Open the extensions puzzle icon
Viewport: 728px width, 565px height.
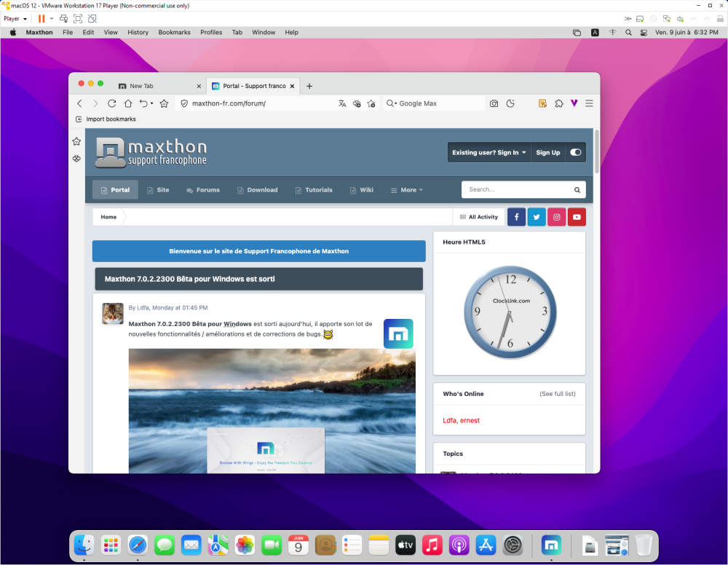(558, 103)
